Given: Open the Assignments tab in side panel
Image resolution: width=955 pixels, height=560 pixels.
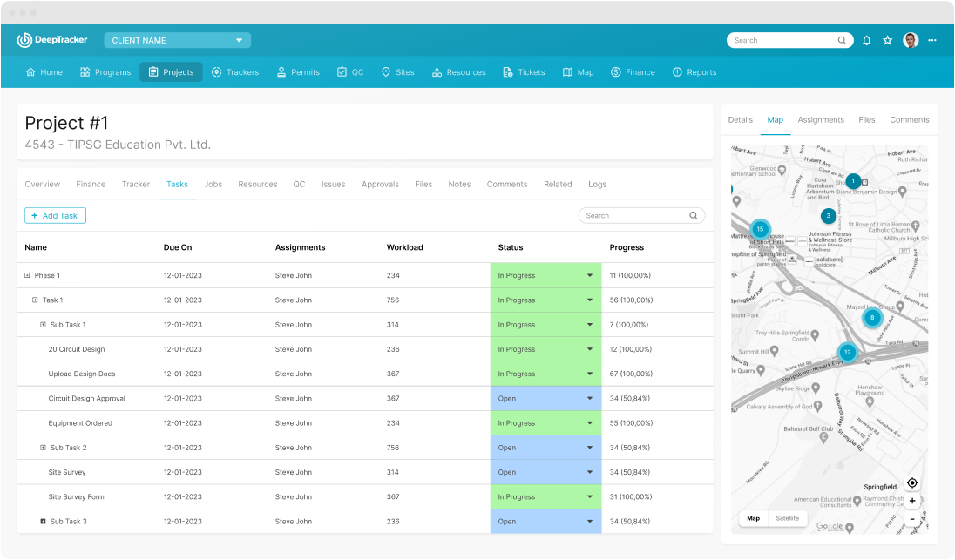Looking at the screenshot, I should pyautogui.click(x=820, y=120).
